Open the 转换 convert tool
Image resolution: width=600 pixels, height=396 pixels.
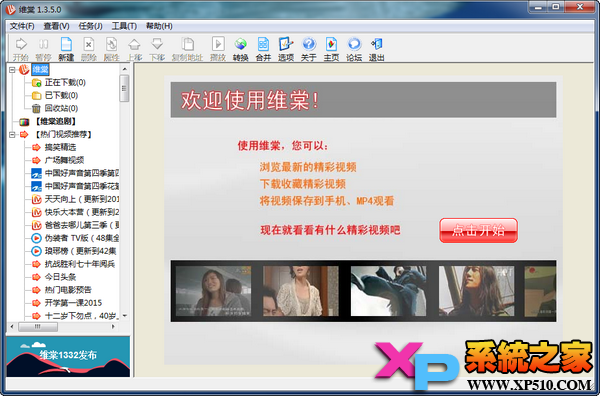[x=241, y=49]
